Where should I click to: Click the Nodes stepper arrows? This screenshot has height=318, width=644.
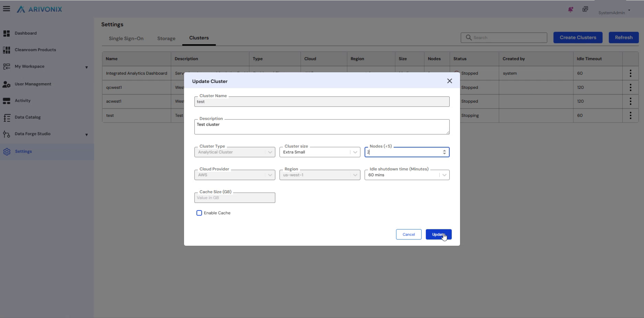click(x=444, y=152)
